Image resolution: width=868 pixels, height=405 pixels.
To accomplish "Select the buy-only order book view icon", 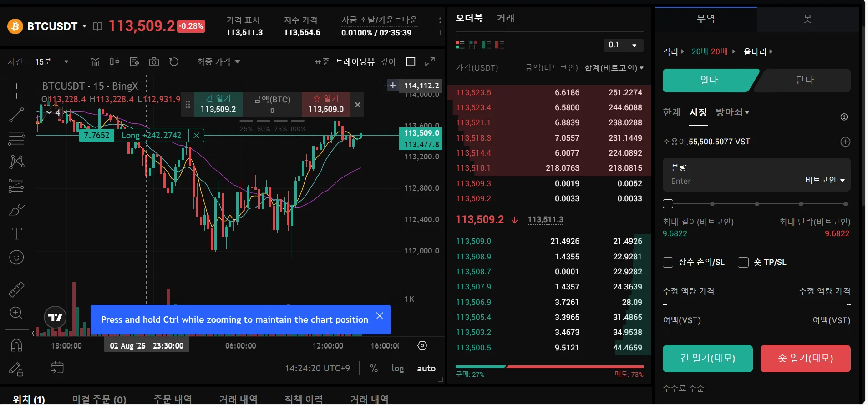I will click(487, 45).
